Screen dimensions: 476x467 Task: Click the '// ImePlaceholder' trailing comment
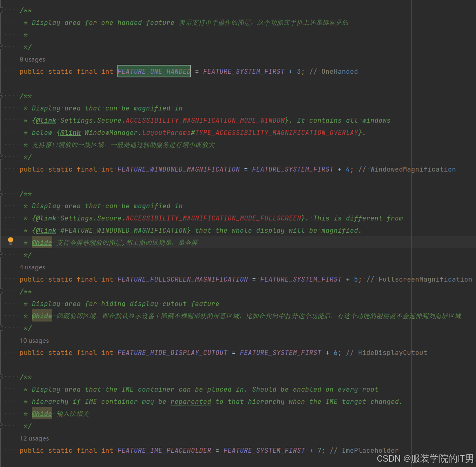[364, 451]
